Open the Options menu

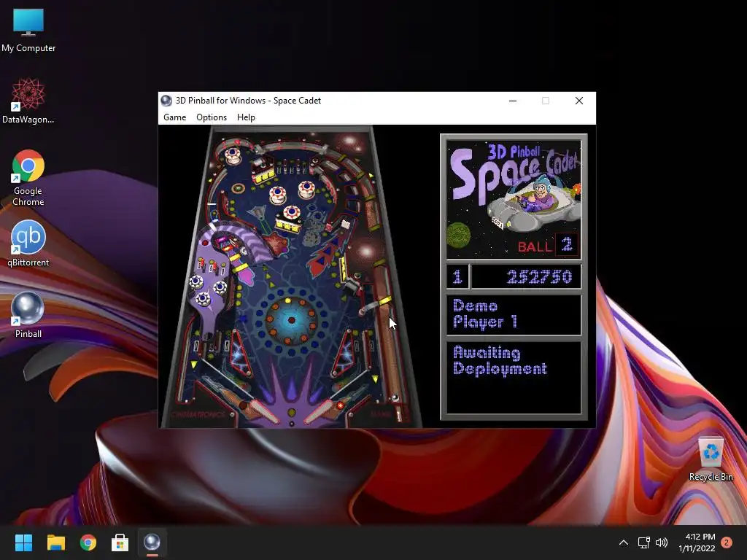point(212,117)
